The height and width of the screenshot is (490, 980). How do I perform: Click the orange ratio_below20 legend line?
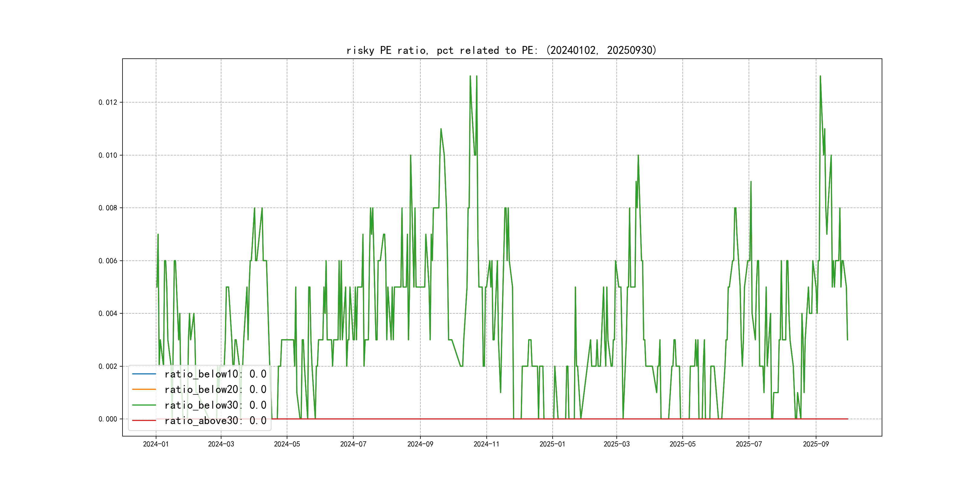(144, 389)
